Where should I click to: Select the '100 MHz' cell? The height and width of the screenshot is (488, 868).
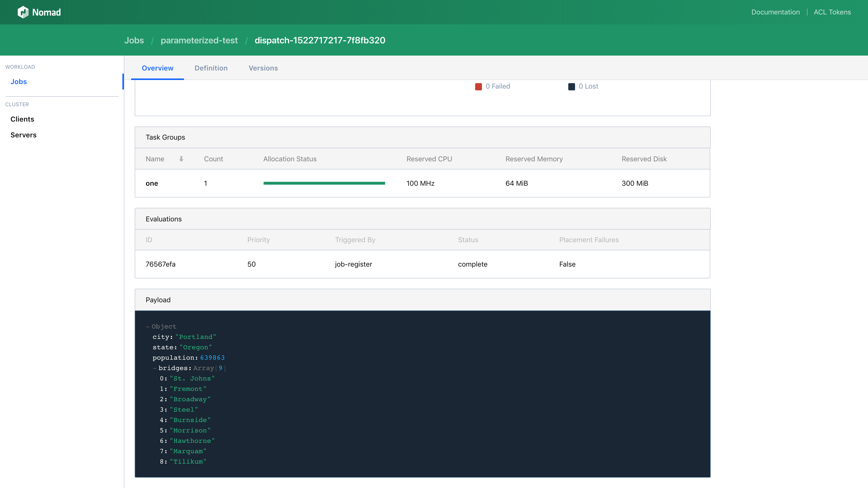click(x=420, y=183)
